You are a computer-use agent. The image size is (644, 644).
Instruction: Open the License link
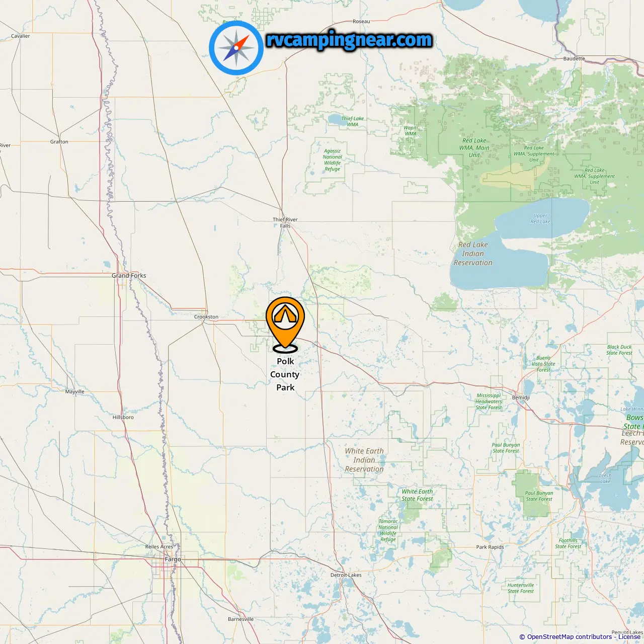click(629, 637)
